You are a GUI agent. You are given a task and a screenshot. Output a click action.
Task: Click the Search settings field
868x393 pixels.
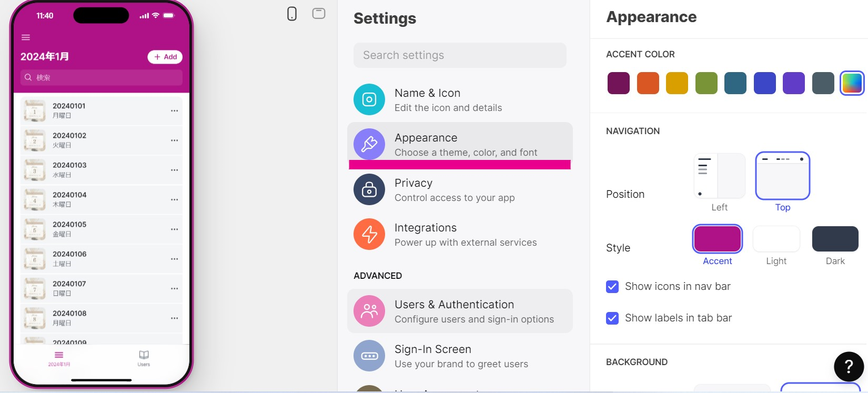pyautogui.click(x=460, y=55)
